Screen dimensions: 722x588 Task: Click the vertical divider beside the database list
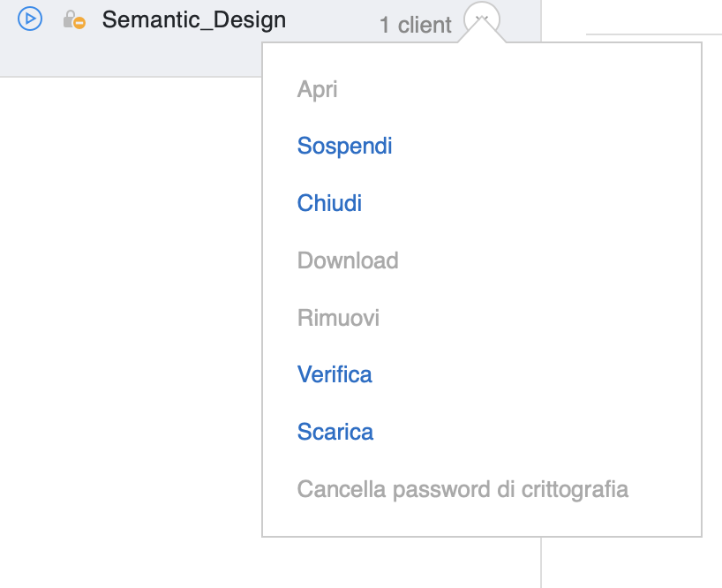tap(541, 562)
